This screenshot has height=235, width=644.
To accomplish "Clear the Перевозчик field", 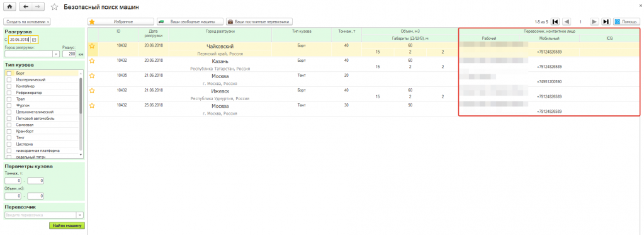I will (x=80, y=215).
